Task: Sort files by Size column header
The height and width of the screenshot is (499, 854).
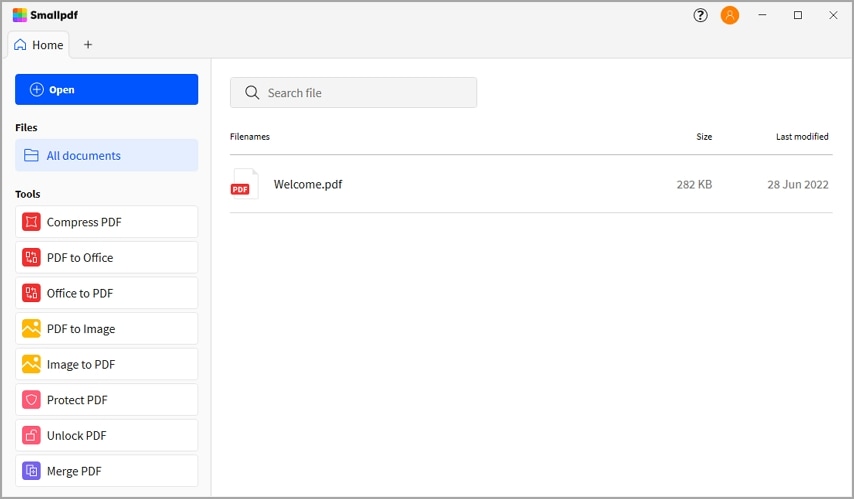Action: coord(704,137)
